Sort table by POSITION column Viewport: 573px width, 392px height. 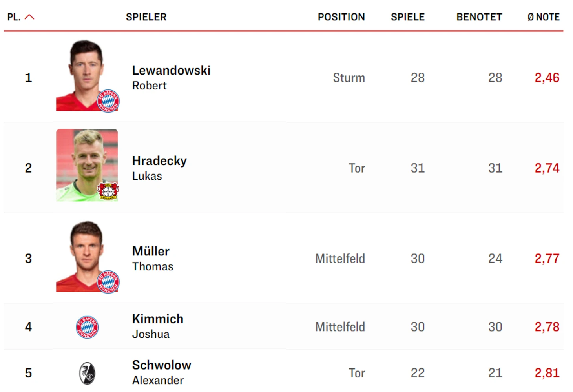click(x=341, y=17)
